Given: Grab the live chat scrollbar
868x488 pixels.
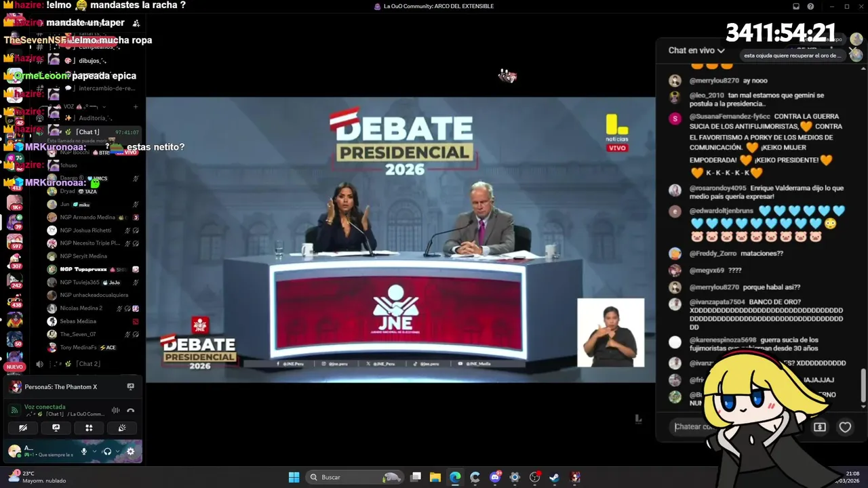Looking at the screenshot, I should 863,385.
